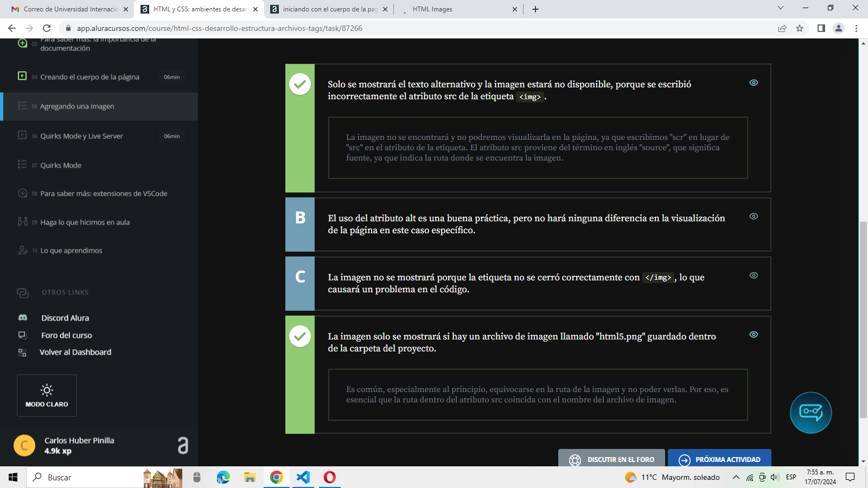Open Chrome three-dot menu
868x488 pixels.
coord(857,28)
